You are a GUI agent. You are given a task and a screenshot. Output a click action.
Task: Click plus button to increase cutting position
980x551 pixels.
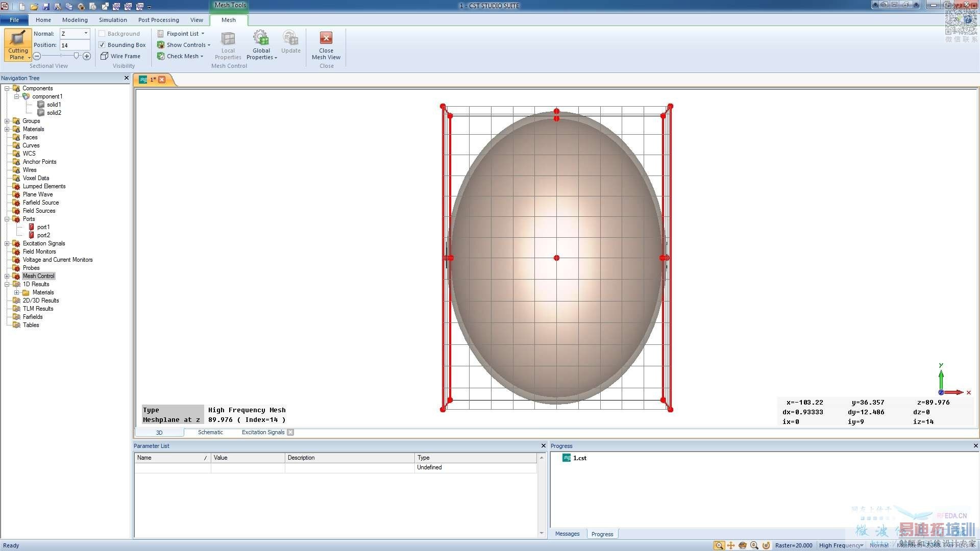click(87, 56)
